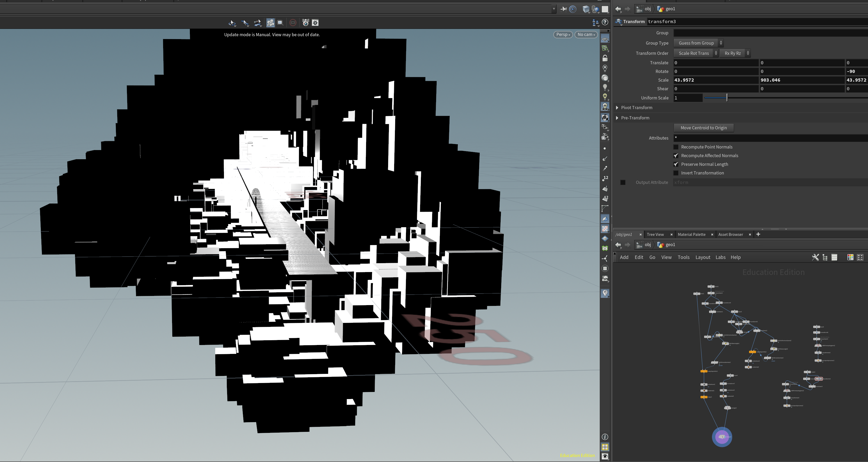Switch to the Asset Browser tab

[731, 234]
